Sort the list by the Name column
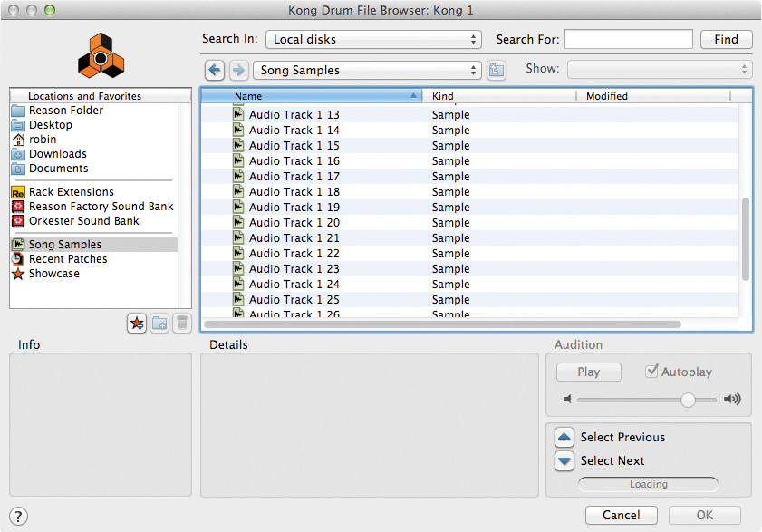The width and height of the screenshot is (762, 532). click(311, 96)
